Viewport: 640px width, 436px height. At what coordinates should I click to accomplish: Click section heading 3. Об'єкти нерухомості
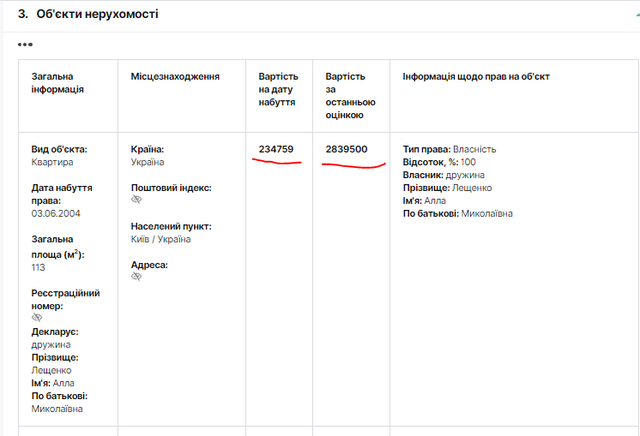(88, 15)
